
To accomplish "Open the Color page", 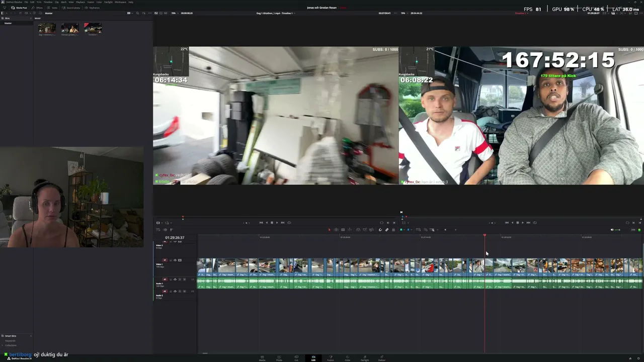I will [347, 358].
